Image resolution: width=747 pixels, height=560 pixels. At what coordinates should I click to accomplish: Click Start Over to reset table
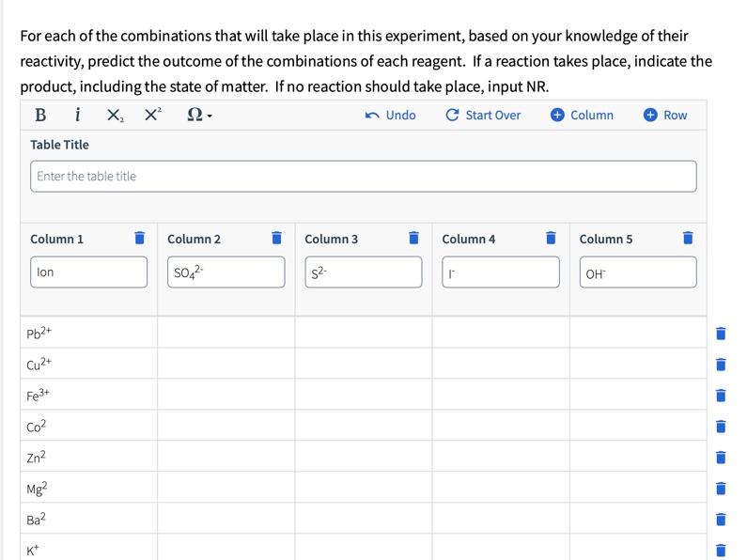point(482,115)
